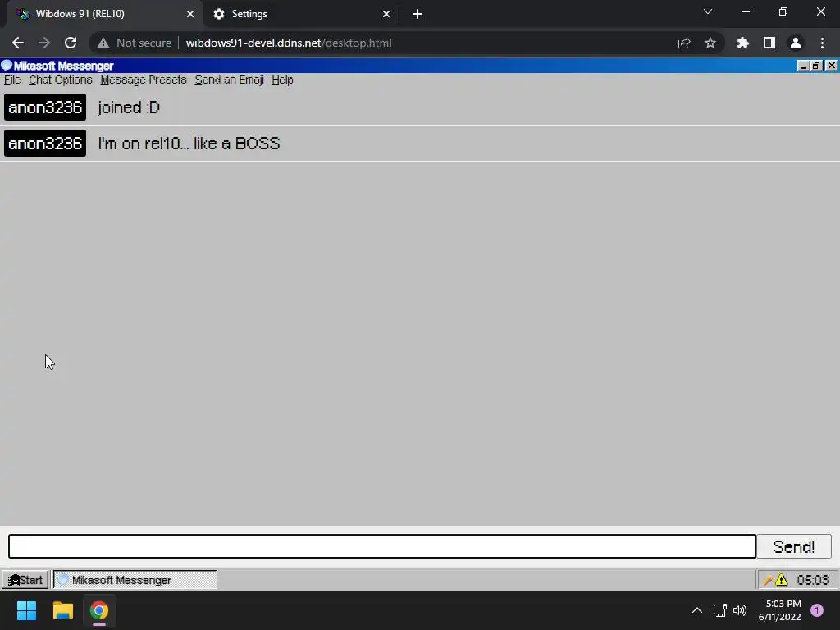The height and width of the screenshot is (630, 840).
Task: Restore down the Chrome browser window
Action: click(783, 11)
